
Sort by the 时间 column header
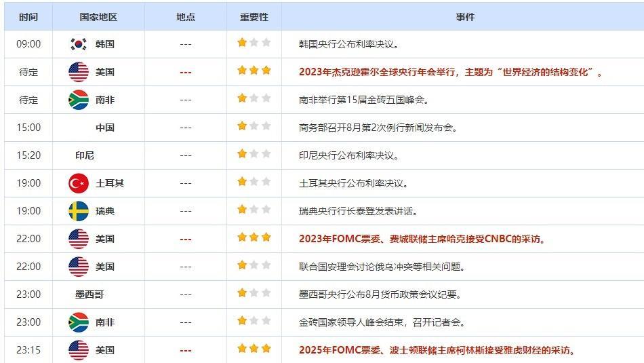[28, 16]
